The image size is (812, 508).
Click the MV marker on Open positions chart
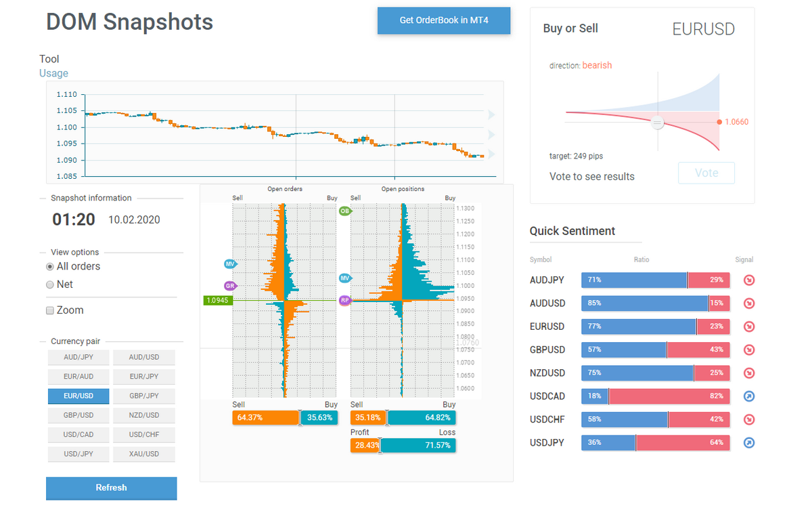click(x=346, y=277)
